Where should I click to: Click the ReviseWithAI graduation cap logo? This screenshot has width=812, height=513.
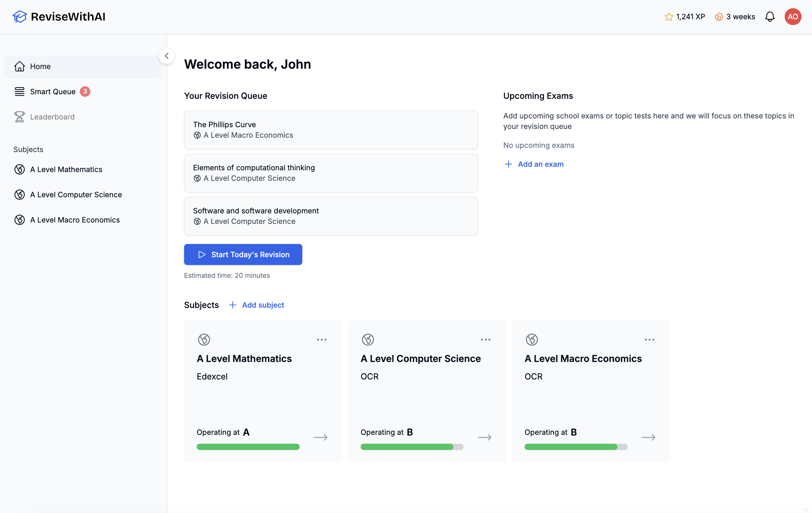(x=20, y=16)
